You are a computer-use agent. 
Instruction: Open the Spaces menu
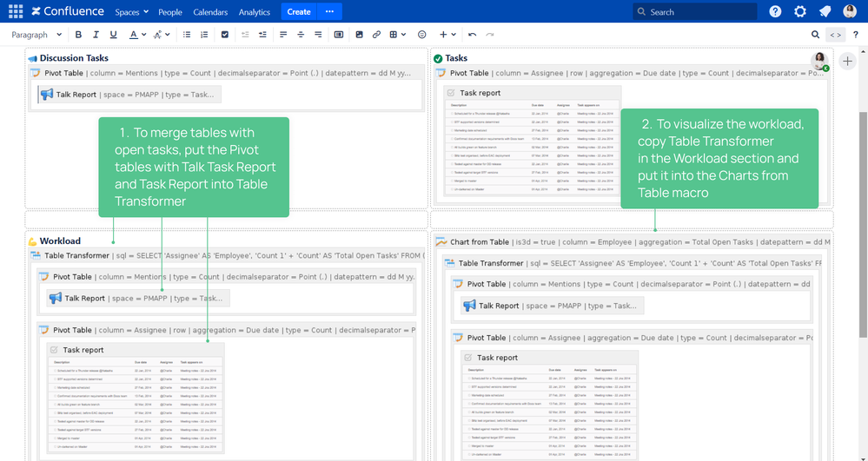pos(131,12)
